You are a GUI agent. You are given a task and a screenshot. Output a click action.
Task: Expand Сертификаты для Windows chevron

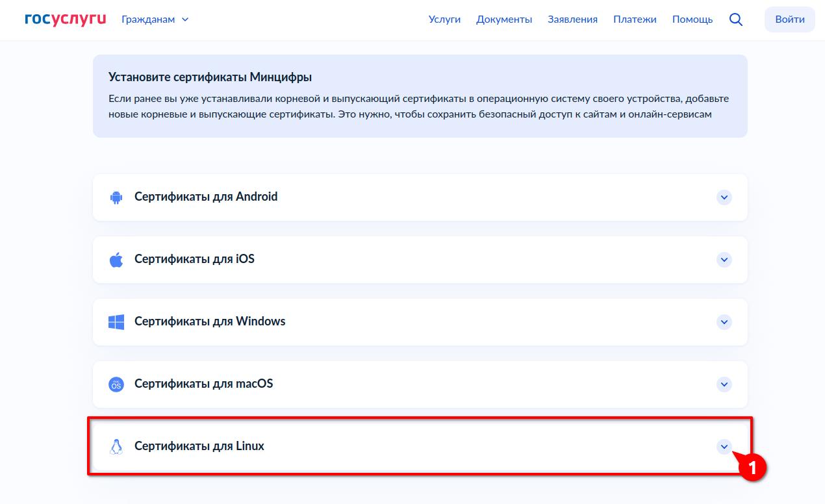[724, 322]
